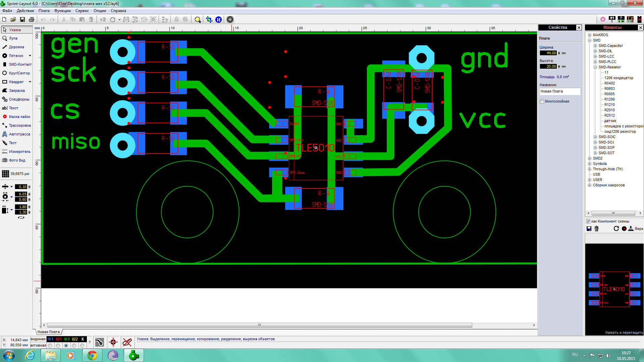Viewport: 644px width, 362px height.
Task: Select the Указка pointer tool
Action: 16,29
